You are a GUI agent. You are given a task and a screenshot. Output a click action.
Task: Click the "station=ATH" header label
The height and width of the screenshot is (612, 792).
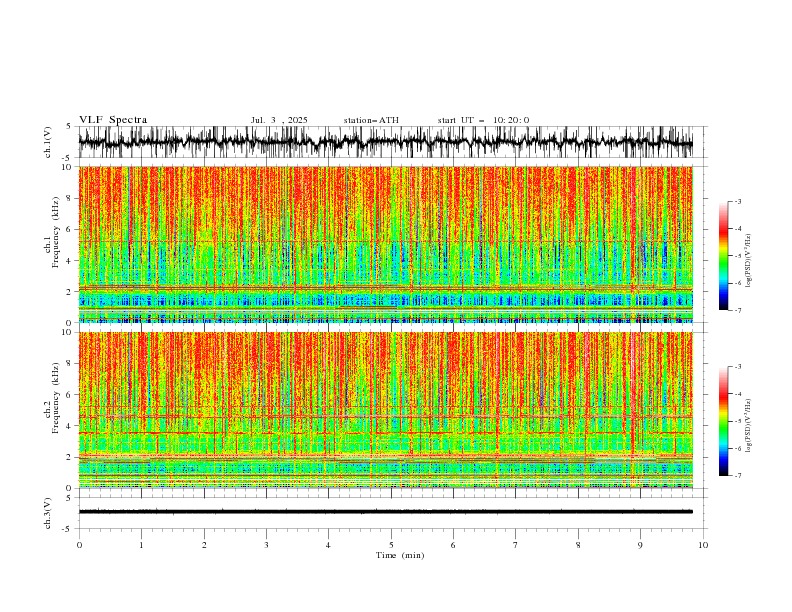click(x=371, y=120)
